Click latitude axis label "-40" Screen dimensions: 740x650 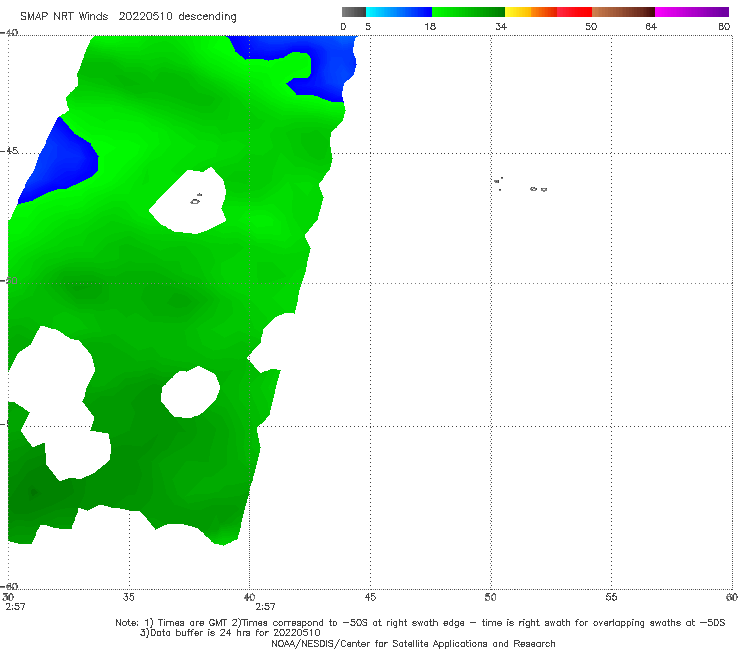click(9, 33)
